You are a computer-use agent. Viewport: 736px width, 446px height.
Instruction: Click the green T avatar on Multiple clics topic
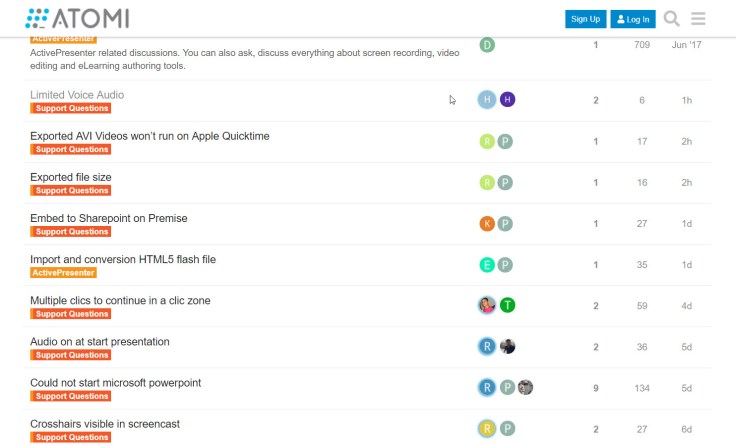(x=507, y=306)
